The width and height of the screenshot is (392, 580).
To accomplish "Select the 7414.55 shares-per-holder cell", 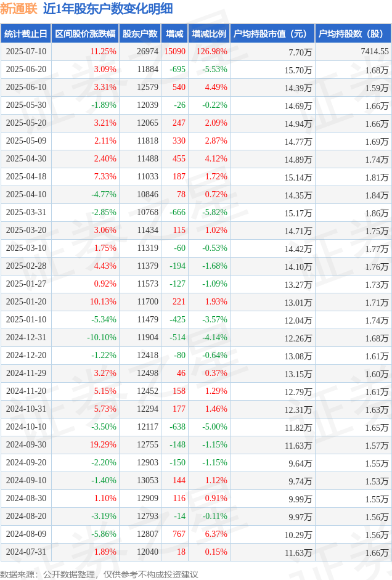I will click(x=375, y=51).
